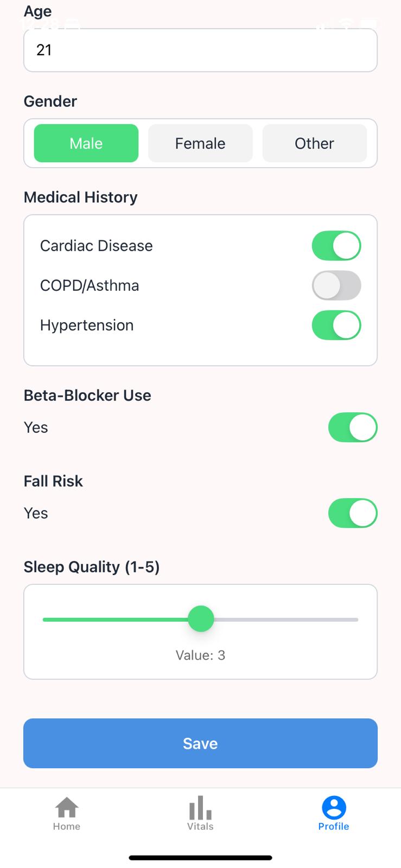
Task: Click the Sleep Quality track right end
Action: pos(356,619)
